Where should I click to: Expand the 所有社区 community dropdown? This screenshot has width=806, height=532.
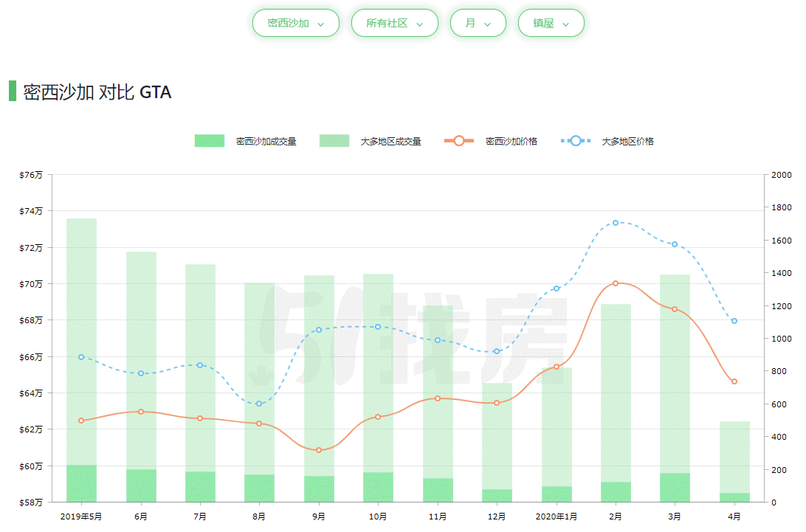point(394,23)
